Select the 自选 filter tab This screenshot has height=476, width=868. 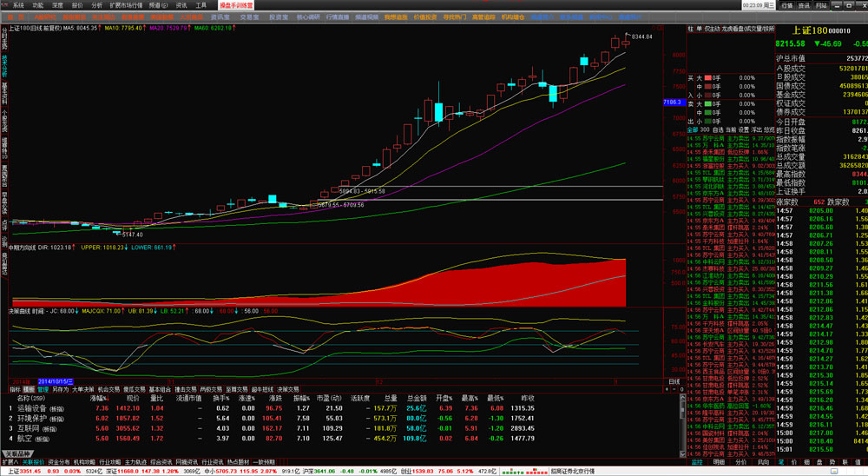(718, 129)
